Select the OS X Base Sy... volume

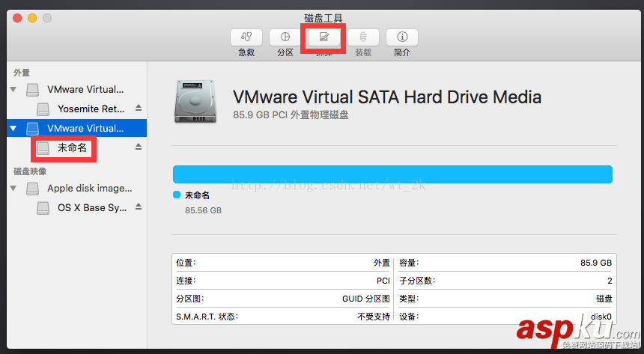pos(91,208)
